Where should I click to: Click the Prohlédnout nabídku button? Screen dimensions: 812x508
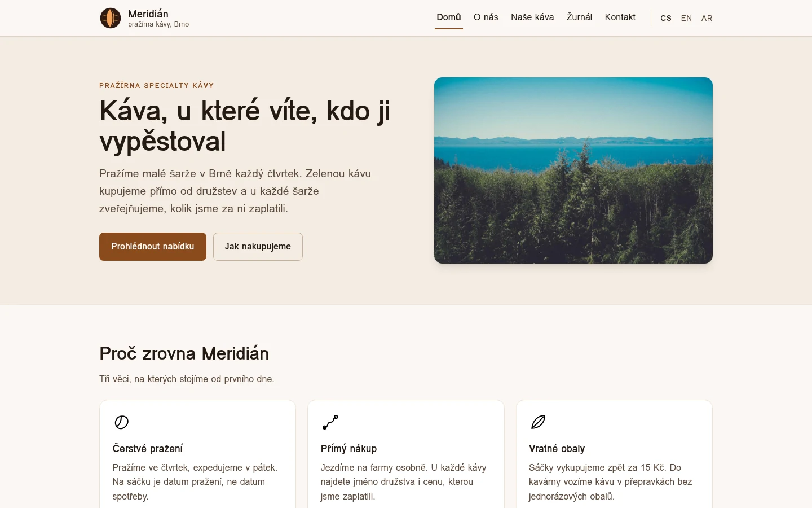pos(153,247)
